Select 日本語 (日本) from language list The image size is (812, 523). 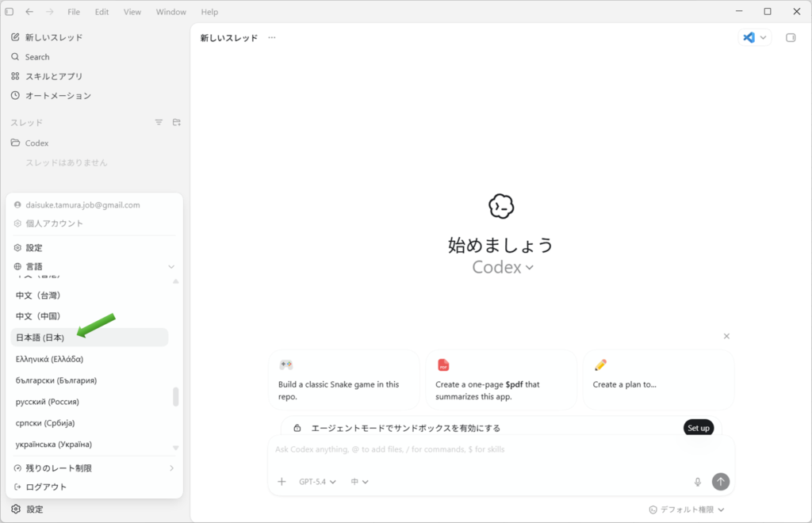[40, 338]
